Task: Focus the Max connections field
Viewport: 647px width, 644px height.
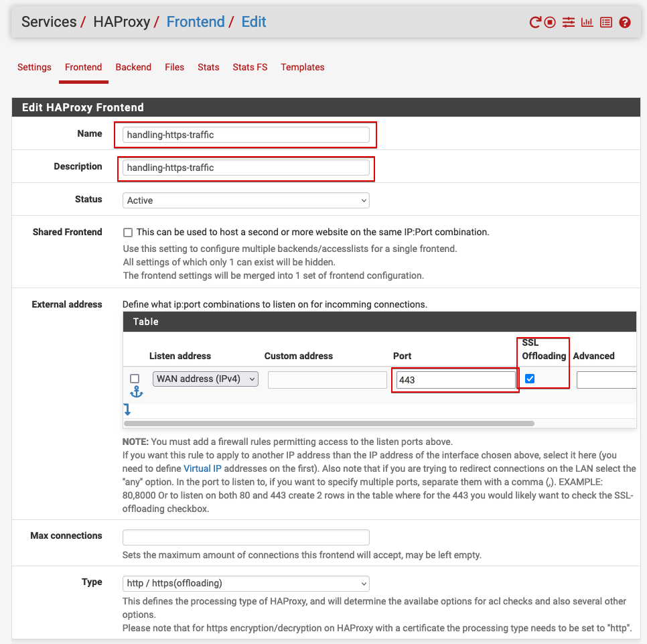Action: tap(246, 537)
